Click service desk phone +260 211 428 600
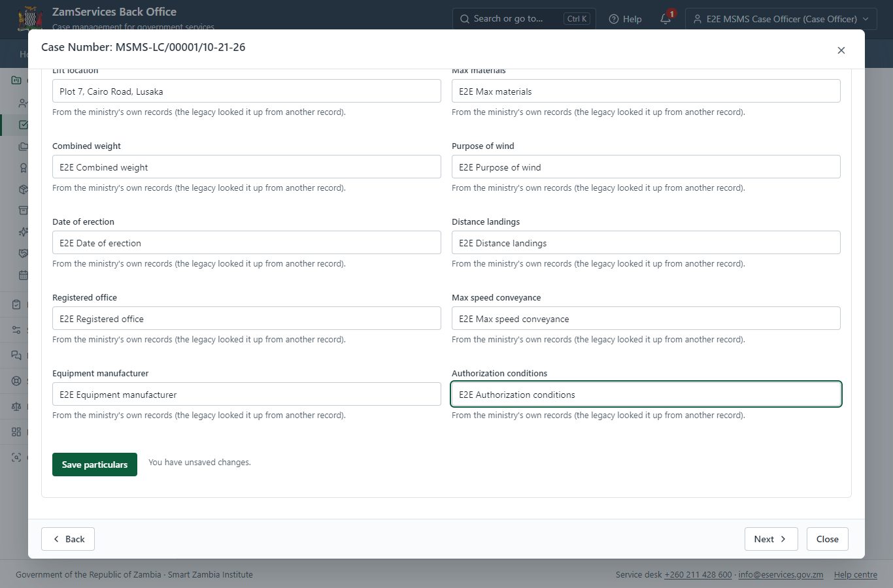The height and width of the screenshot is (588, 893). point(698,575)
